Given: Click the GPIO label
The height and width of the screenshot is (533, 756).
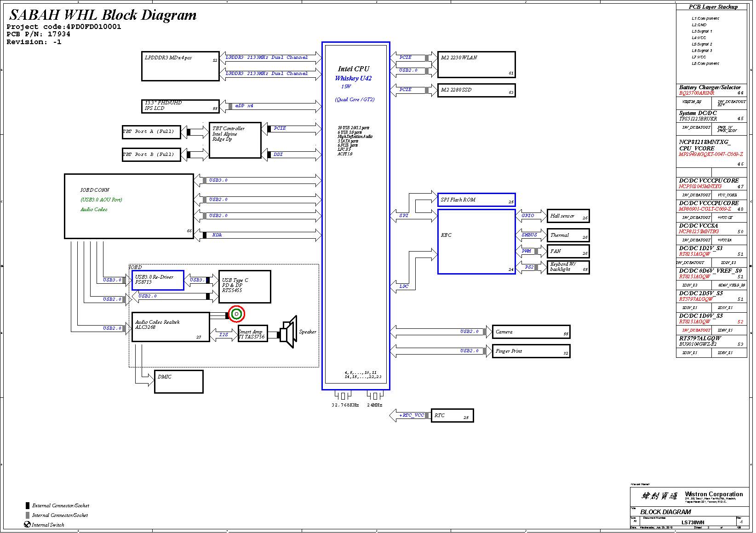Looking at the screenshot, I should (x=528, y=216).
